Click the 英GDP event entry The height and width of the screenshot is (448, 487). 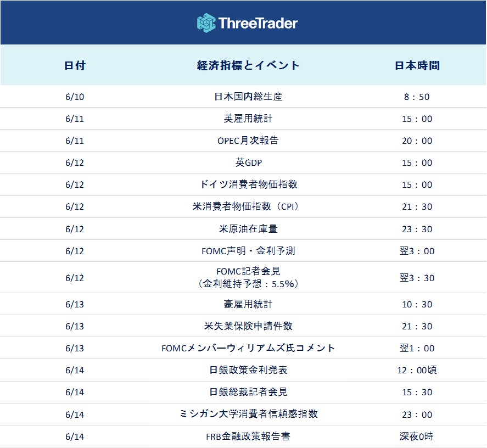(248, 163)
